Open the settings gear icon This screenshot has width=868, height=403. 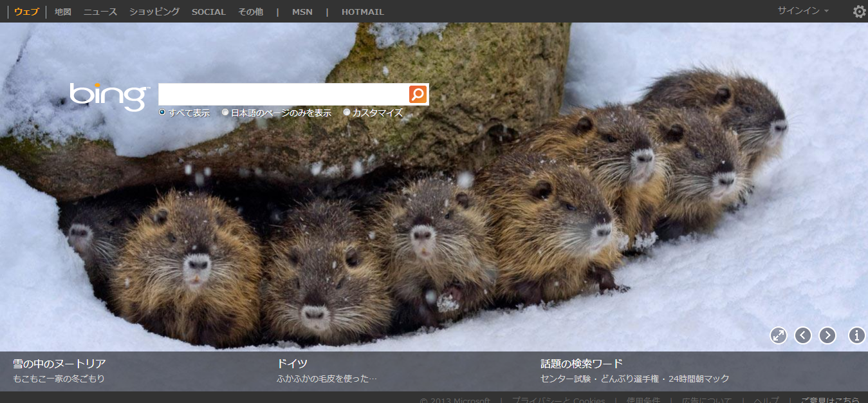click(x=859, y=12)
